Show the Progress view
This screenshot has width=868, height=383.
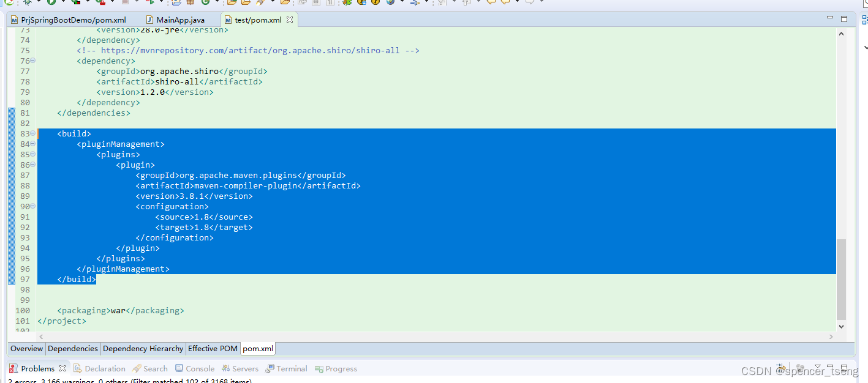pos(336,368)
